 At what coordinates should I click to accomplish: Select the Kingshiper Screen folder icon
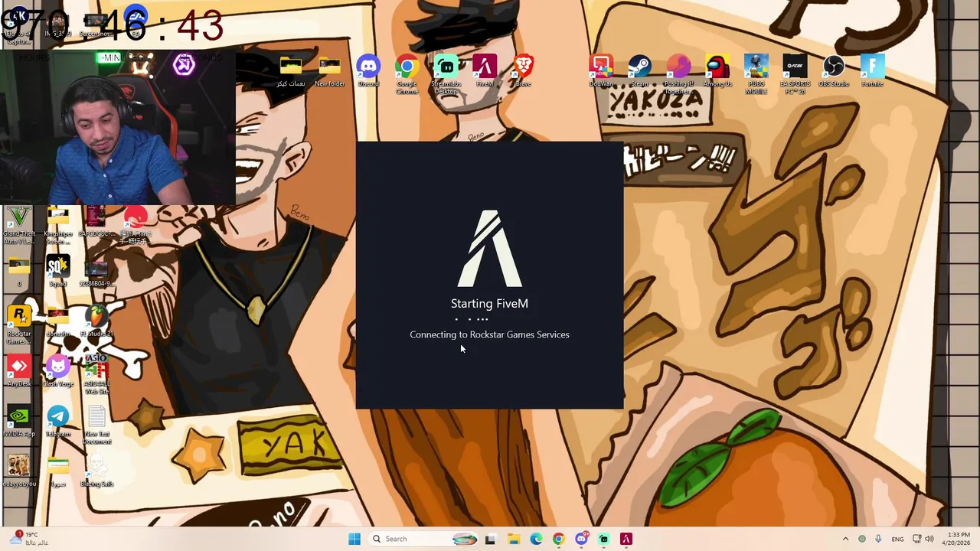[x=57, y=225]
